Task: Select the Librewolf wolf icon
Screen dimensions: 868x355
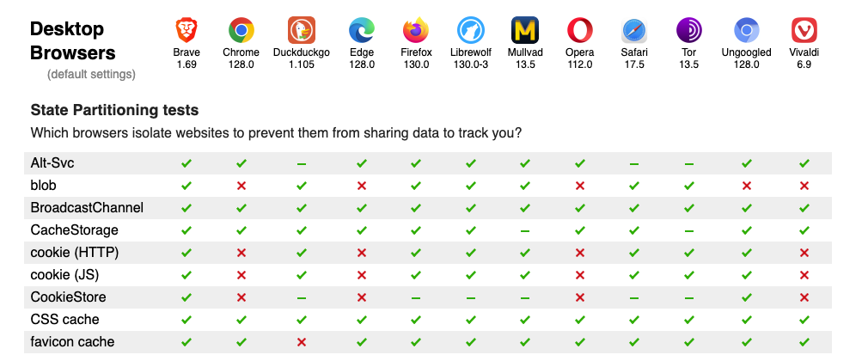Action: click(x=470, y=31)
